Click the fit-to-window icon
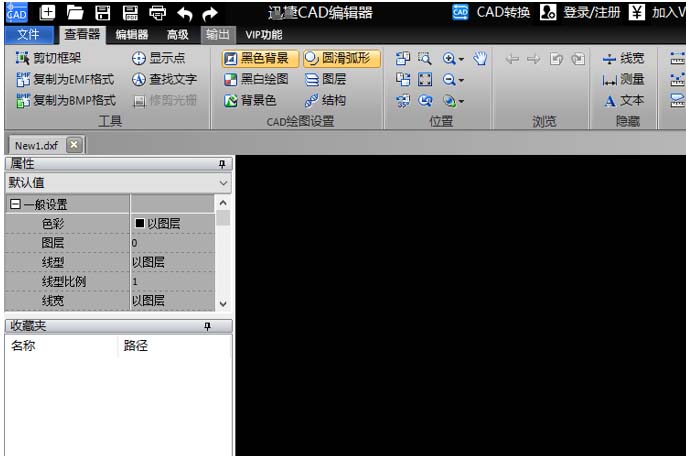The height and width of the screenshot is (456, 686). [x=425, y=79]
